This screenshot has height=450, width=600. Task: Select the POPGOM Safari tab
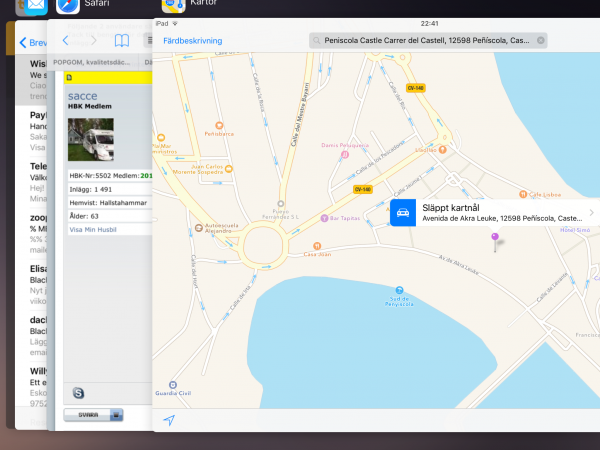[100, 61]
